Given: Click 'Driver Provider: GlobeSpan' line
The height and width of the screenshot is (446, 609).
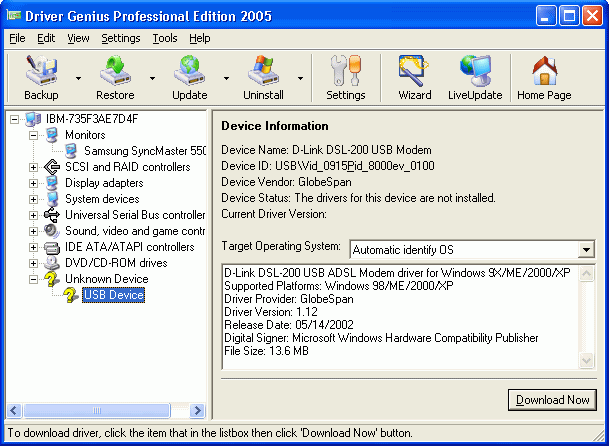Looking at the screenshot, I should pos(289,299).
